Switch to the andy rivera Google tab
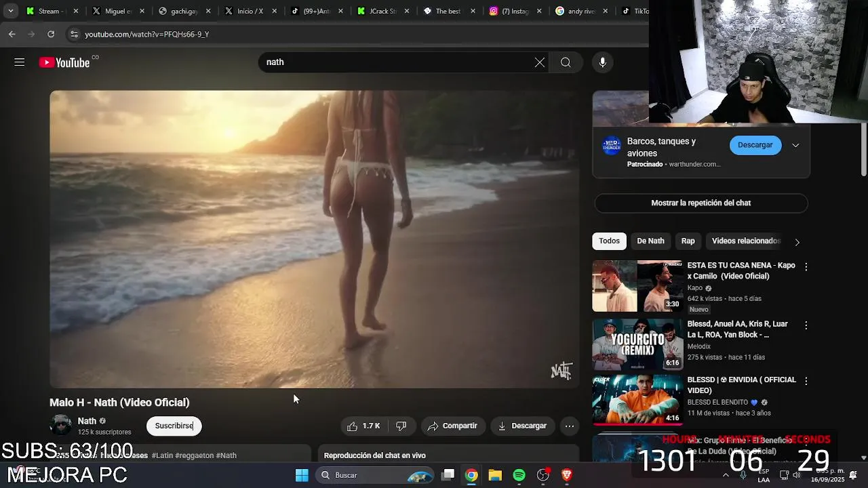The width and height of the screenshot is (868, 488). tap(580, 11)
